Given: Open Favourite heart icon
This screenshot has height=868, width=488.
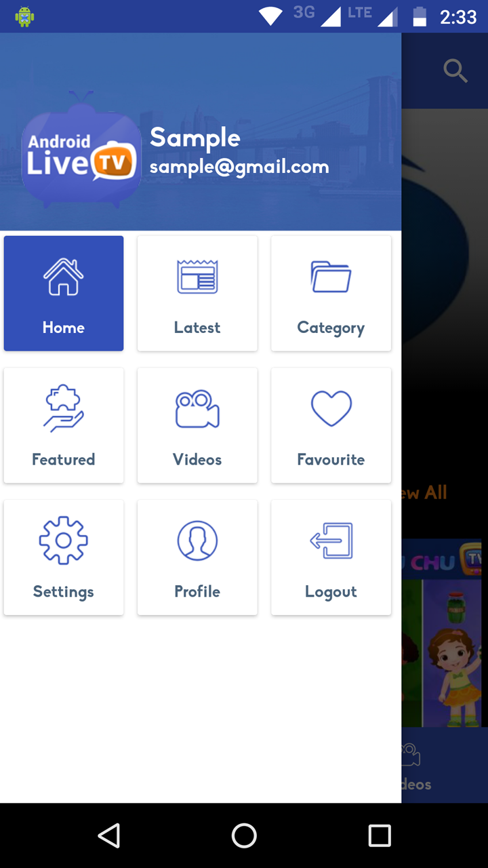Looking at the screenshot, I should click(331, 409).
